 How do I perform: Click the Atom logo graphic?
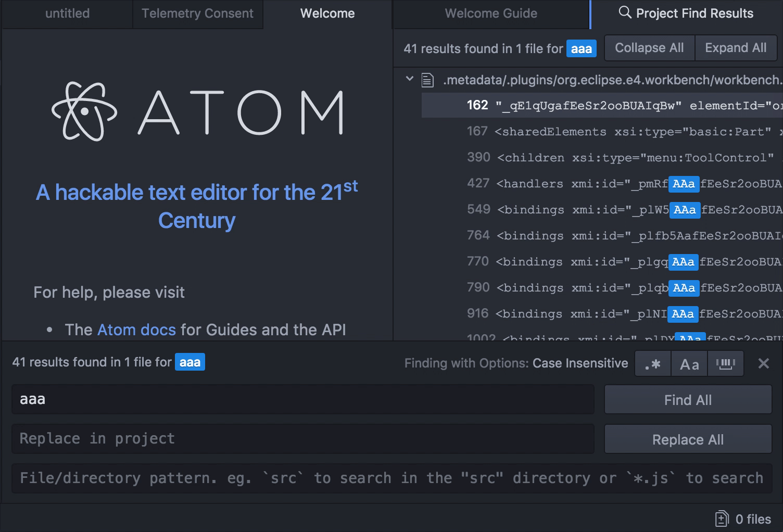(x=83, y=111)
